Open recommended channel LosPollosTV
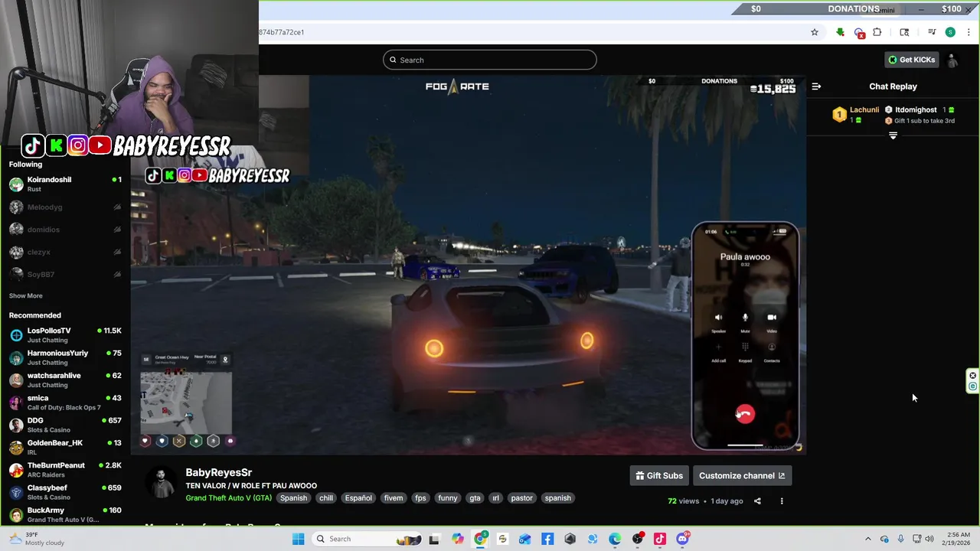The height and width of the screenshot is (551, 980). point(65,335)
